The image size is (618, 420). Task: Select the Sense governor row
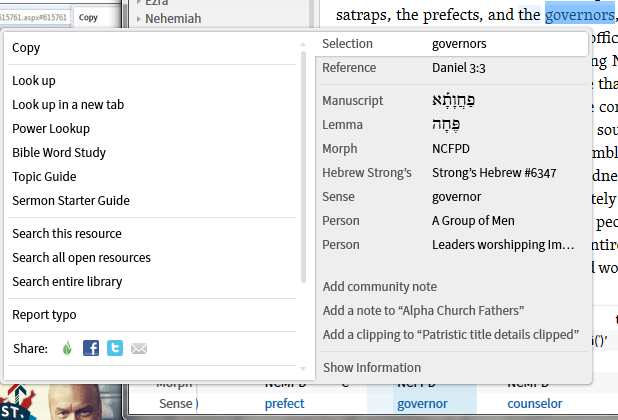pyautogui.click(x=453, y=197)
